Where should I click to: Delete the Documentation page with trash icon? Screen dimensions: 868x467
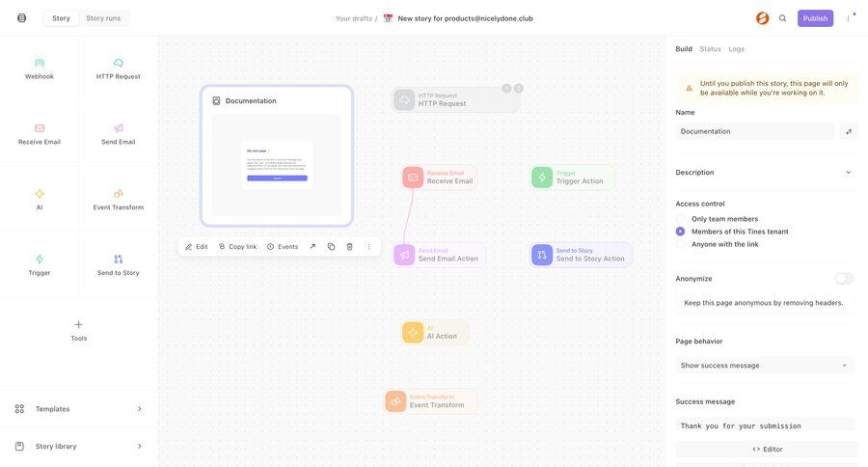click(349, 246)
